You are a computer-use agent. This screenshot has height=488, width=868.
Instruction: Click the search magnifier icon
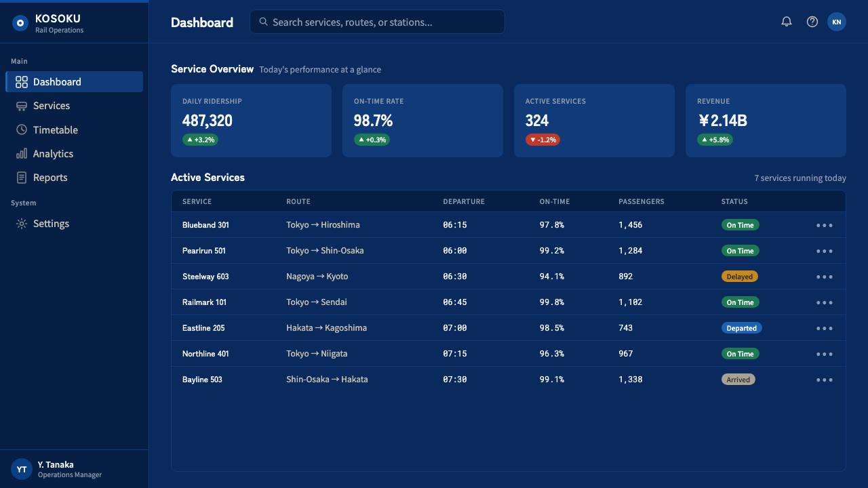point(263,22)
